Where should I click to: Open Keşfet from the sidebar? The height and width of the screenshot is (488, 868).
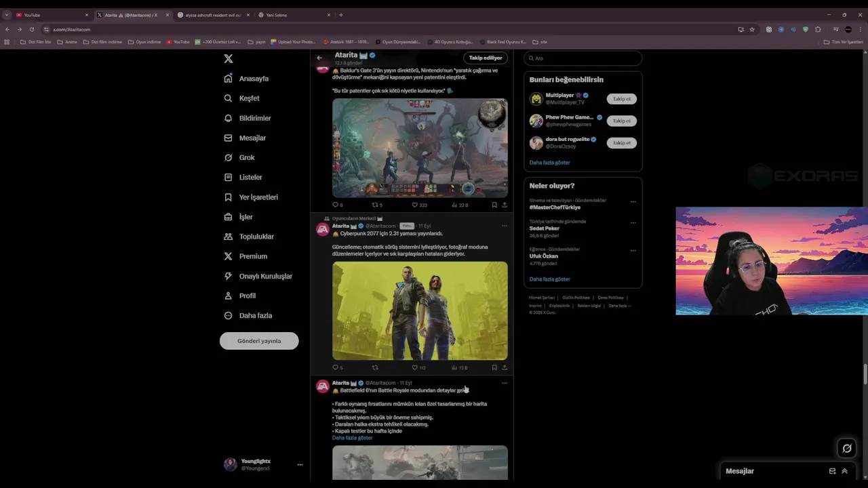pos(242,98)
